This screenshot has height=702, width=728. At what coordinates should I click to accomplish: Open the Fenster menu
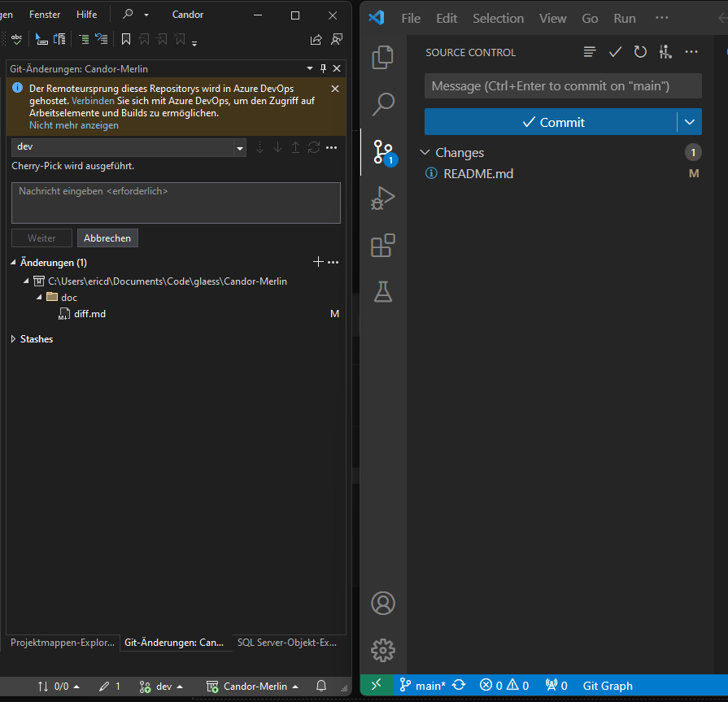(45, 15)
